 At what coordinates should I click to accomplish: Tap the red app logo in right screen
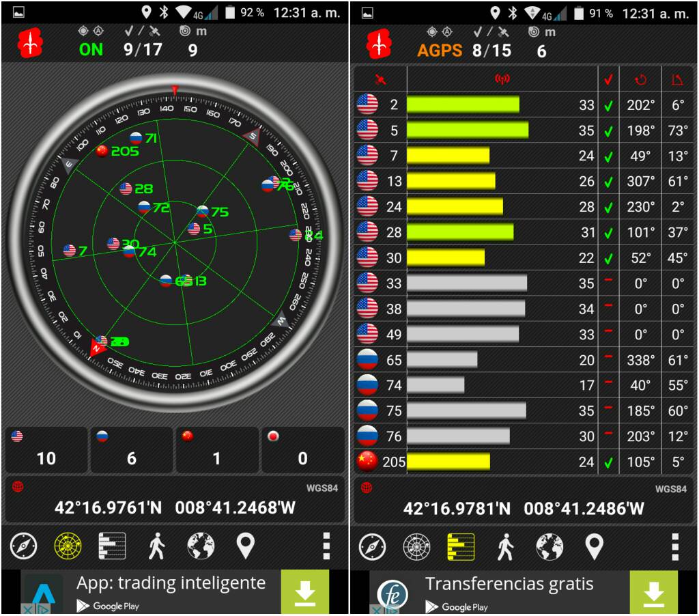click(x=379, y=44)
